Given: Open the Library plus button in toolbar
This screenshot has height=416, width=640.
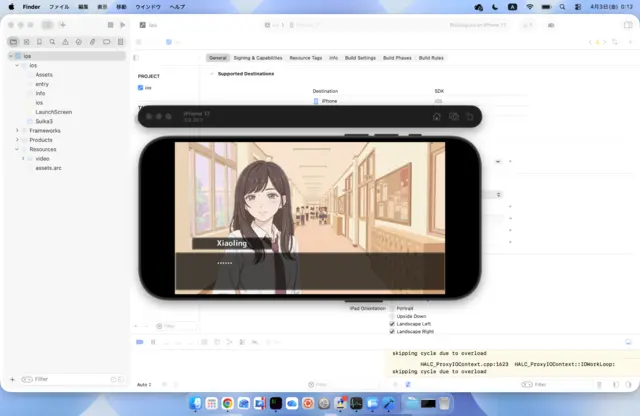Looking at the screenshot, I should point(63,25).
